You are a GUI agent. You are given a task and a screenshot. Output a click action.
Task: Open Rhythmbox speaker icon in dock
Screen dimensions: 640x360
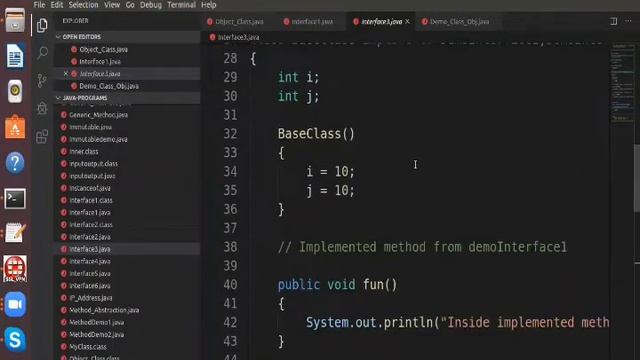[x=15, y=91]
